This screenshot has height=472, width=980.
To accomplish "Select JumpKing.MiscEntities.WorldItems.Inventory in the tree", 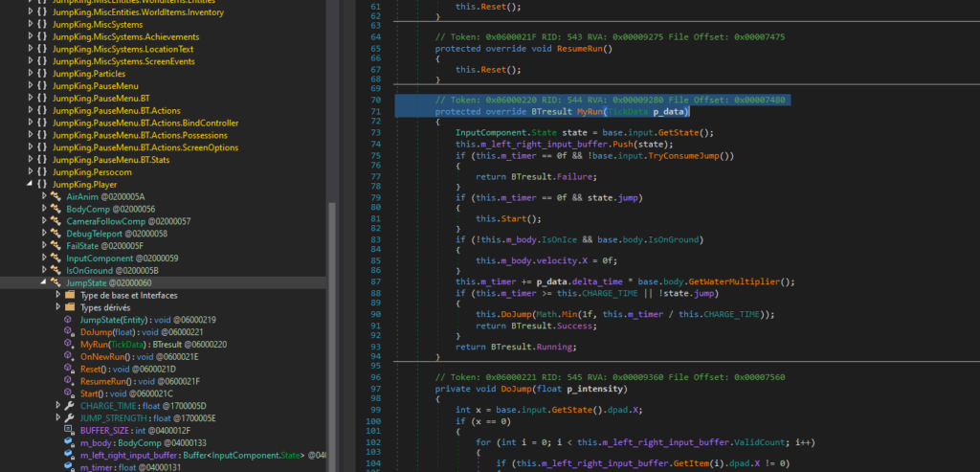I will pos(138,12).
